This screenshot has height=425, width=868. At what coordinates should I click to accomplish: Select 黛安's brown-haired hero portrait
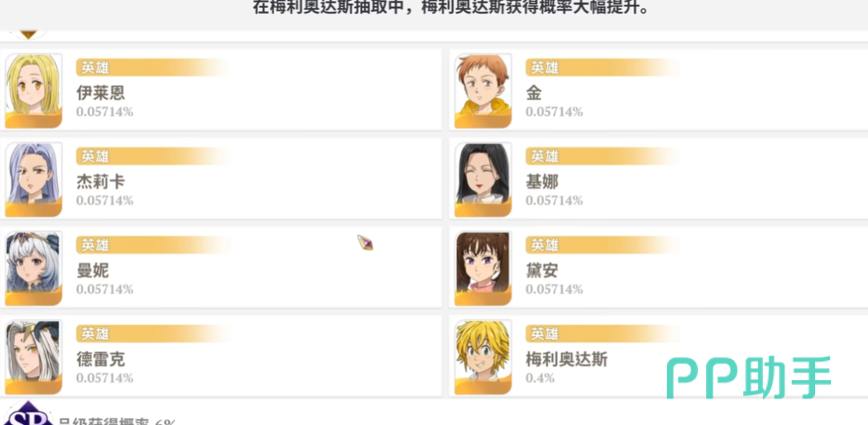click(x=482, y=269)
